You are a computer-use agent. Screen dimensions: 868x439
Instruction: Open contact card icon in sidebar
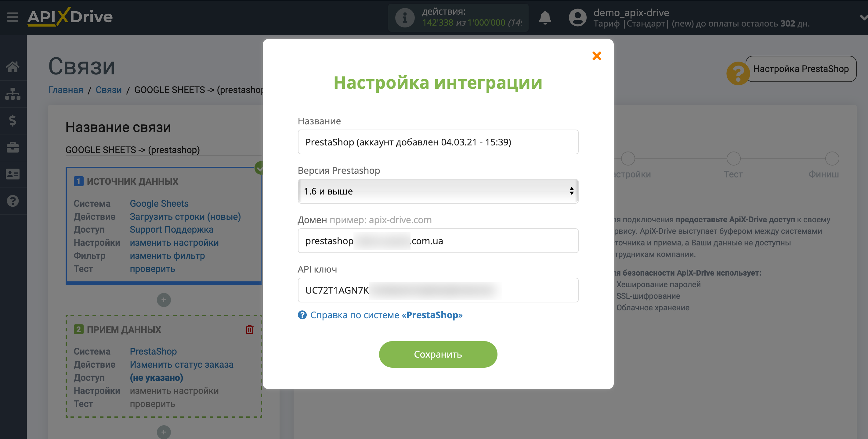13,174
